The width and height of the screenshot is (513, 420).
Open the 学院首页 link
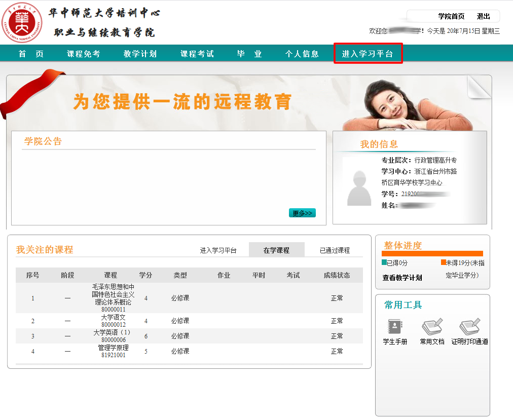click(451, 16)
